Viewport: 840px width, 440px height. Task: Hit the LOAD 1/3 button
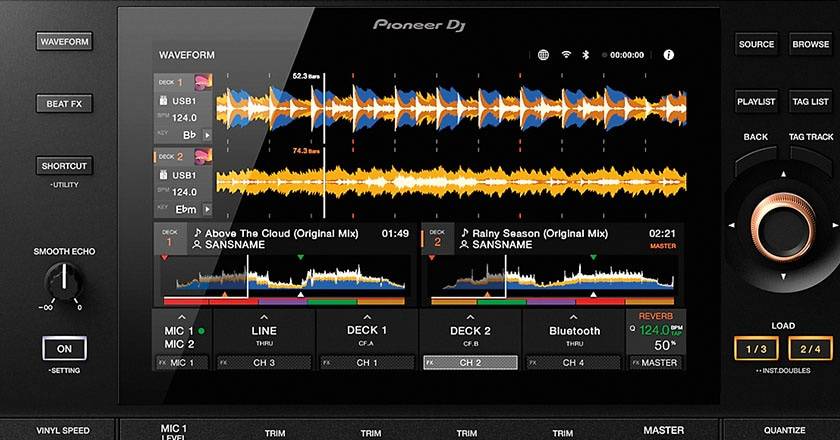pyautogui.click(x=756, y=349)
